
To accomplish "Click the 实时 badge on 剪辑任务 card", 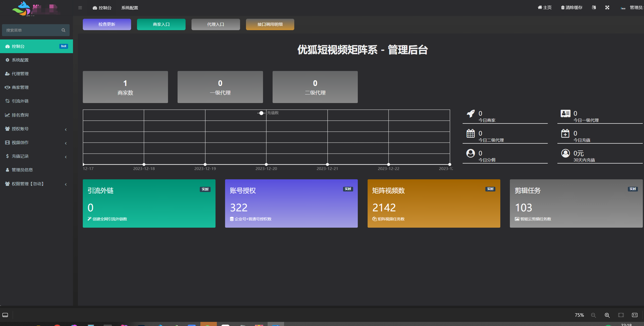I will (x=633, y=189).
